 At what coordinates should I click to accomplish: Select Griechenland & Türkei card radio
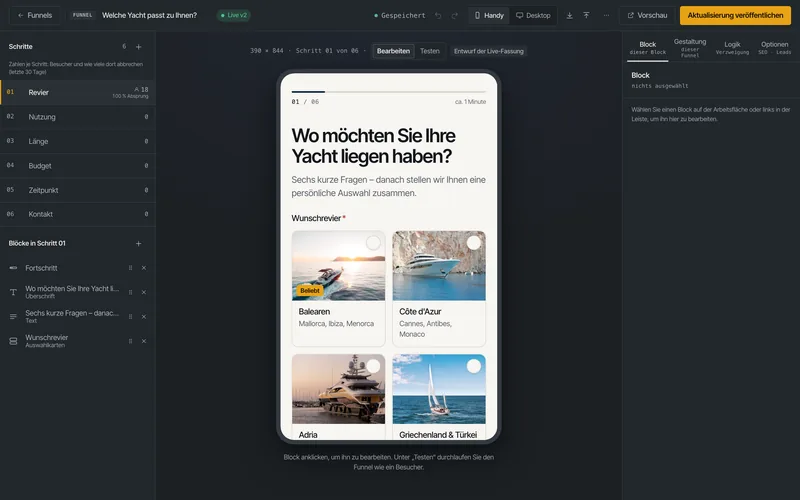(x=474, y=366)
